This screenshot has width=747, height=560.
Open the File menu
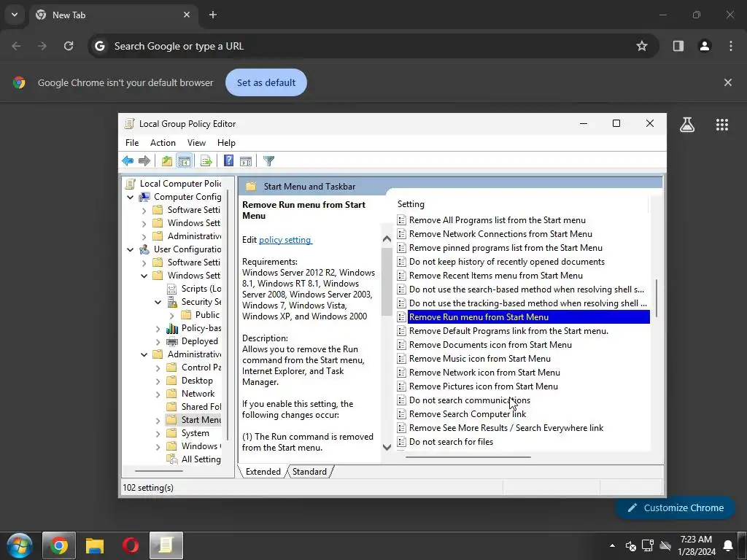pyautogui.click(x=132, y=143)
